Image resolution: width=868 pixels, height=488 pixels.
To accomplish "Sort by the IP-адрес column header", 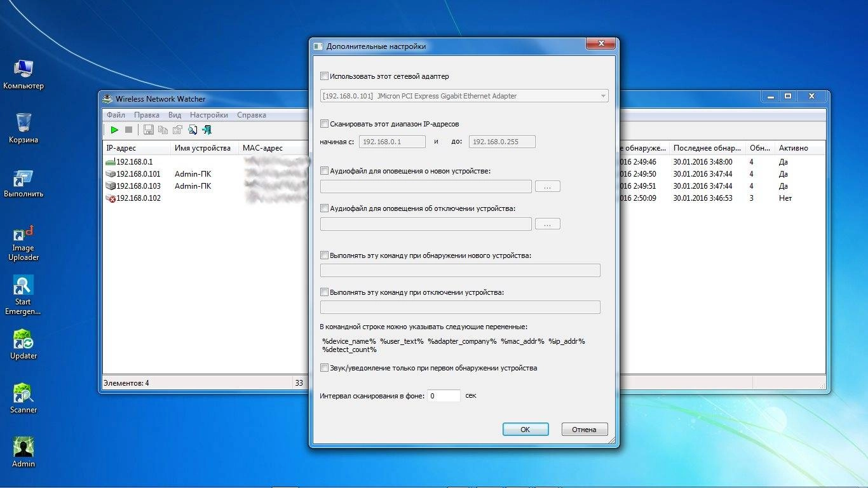I will tap(137, 148).
